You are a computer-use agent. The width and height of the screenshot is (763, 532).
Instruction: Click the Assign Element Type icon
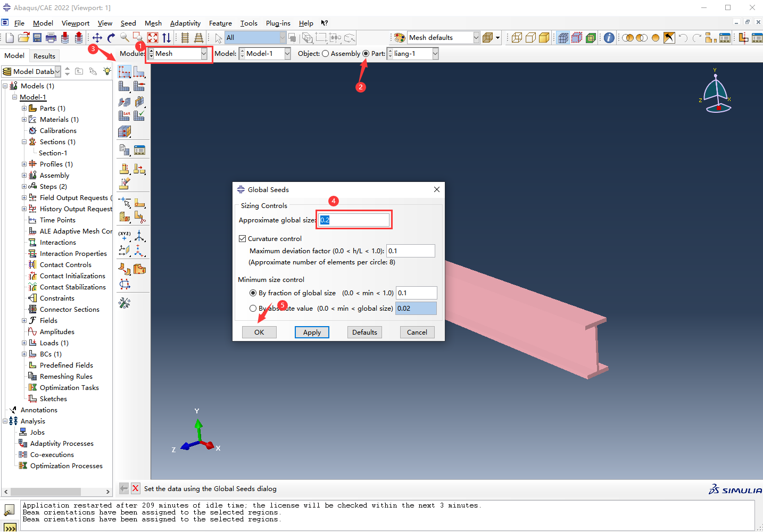pos(124,115)
